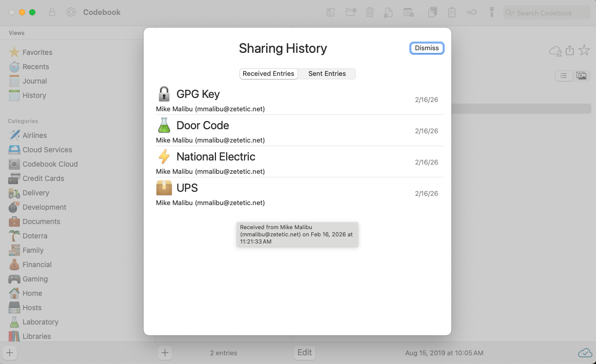
Task: Open the search Codebook field
Action: 546,12
